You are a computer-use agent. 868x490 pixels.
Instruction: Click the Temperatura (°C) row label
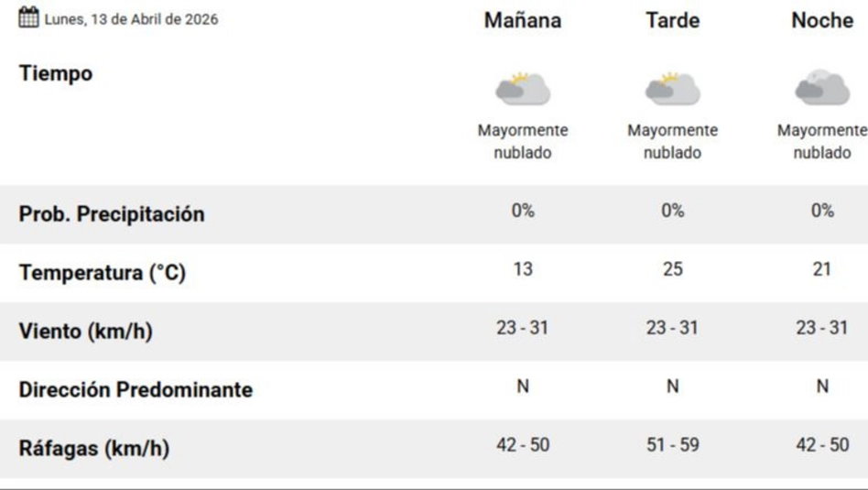point(103,273)
